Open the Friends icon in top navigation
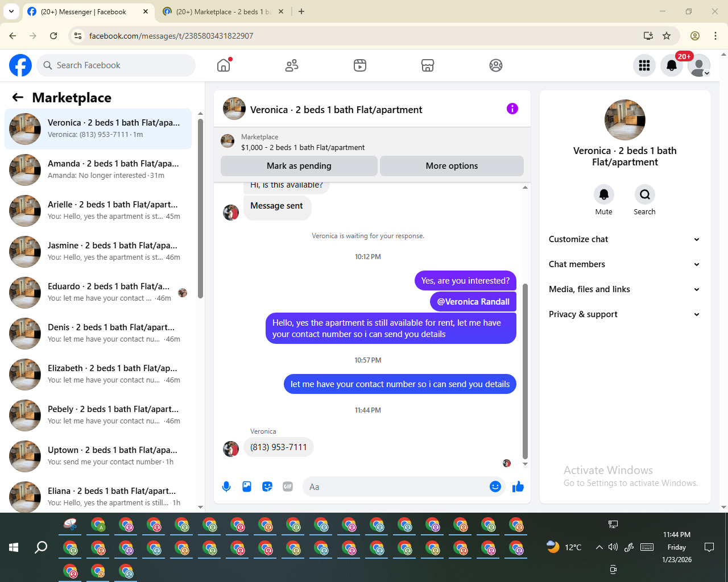Image resolution: width=728 pixels, height=582 pixels. click(x=292, y=65)
